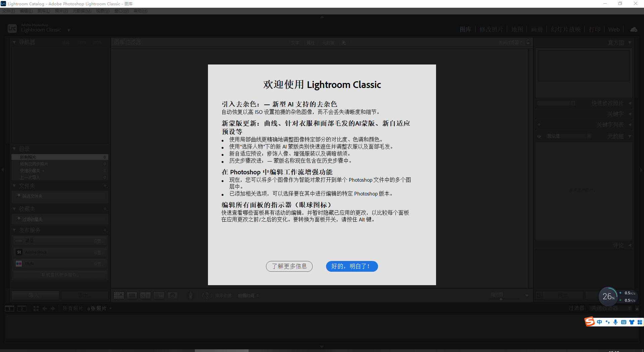Switch to the 修改照片 module

(x=491, y=30)
